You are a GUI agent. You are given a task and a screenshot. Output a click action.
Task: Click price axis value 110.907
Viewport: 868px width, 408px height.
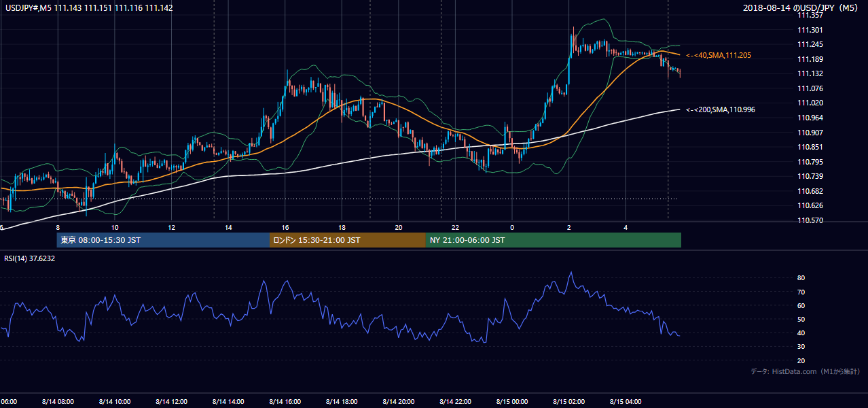[x=810, y=133]
